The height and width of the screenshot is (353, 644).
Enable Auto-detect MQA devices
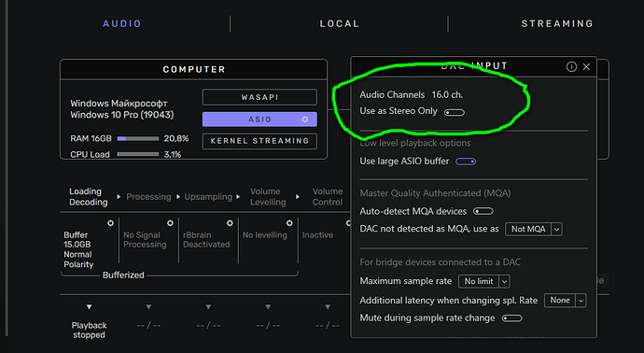[483, 211]
